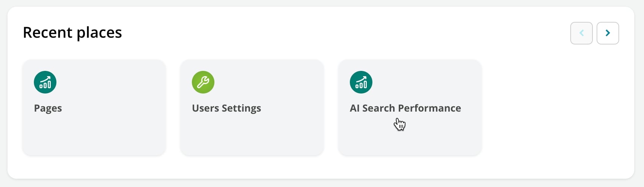Go to previous carousel page of recent places

pos(582,33)
